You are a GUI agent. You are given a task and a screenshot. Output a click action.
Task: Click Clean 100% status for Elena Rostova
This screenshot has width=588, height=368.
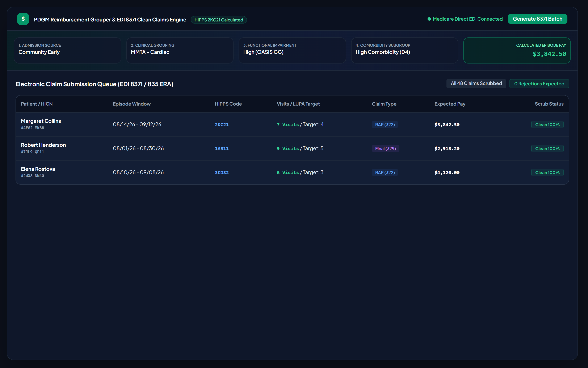point(547,173)
